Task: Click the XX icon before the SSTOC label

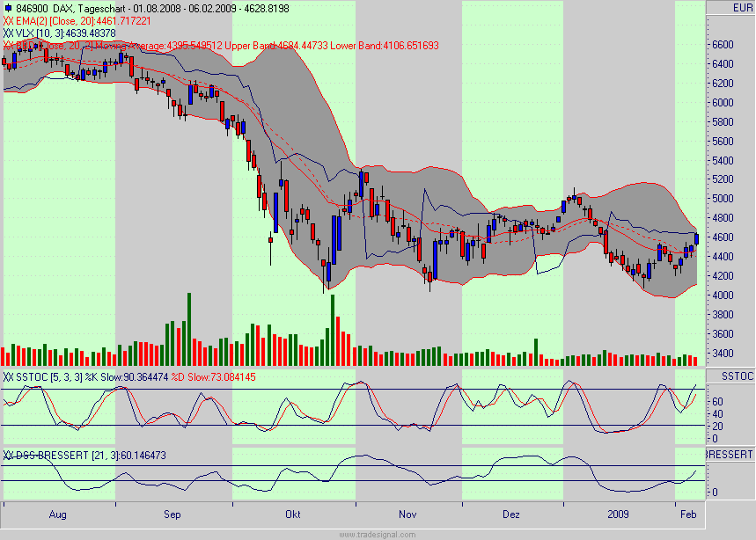Action: coord(8,376)
